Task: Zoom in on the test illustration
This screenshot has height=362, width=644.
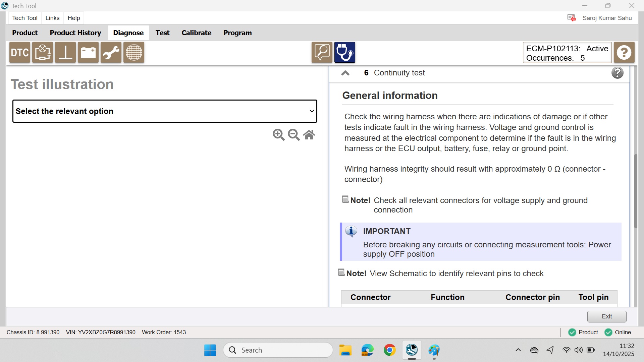Action: 278,135
